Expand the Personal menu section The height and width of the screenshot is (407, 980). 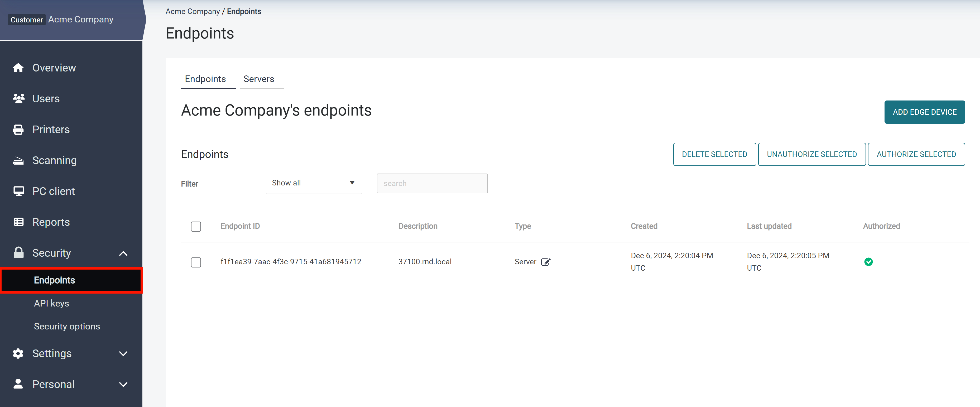(123, 385)
